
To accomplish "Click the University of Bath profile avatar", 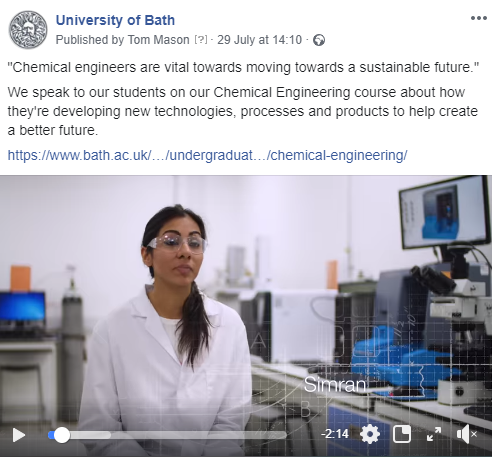I will [28, 29].
